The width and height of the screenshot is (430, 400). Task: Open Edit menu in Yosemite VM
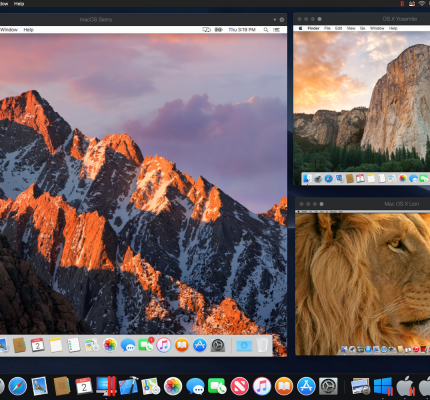(x=339, y=28)
